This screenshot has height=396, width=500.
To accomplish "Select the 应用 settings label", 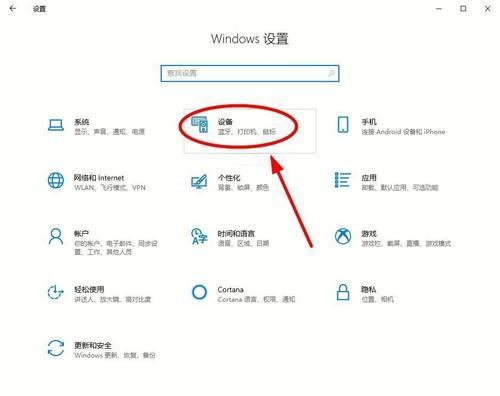I will [x=369, y=178].
